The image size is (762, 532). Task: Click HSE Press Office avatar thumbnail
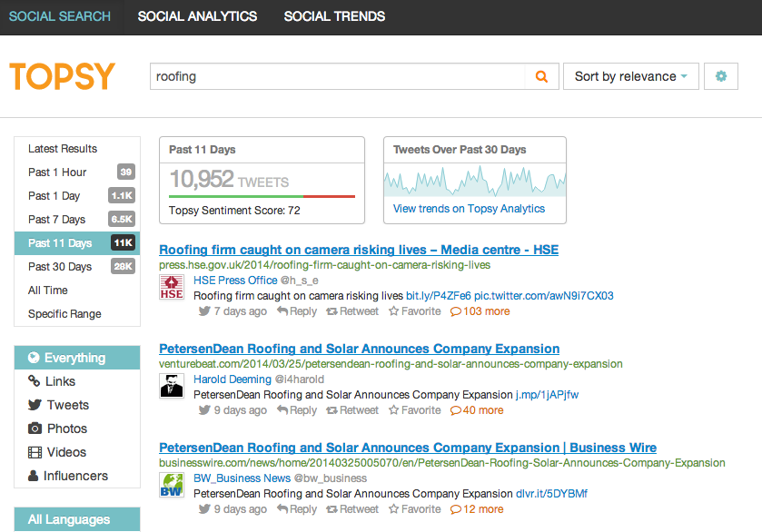pos(172,287)
